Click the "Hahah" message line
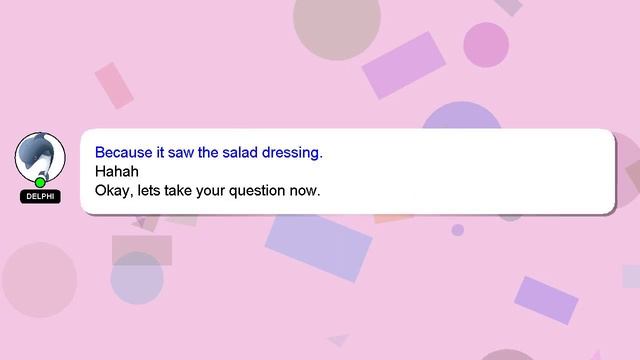 tap(117, 171)
